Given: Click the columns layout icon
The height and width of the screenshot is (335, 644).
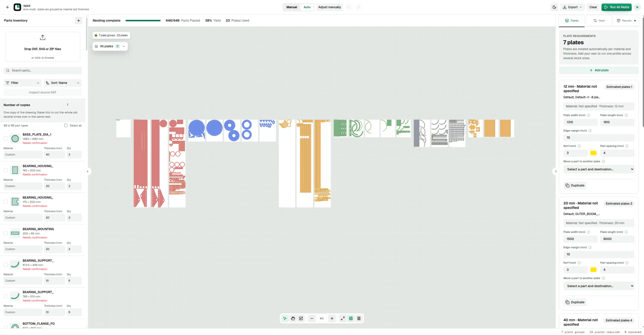Looking at the screenshot, I should pos(359,319).
